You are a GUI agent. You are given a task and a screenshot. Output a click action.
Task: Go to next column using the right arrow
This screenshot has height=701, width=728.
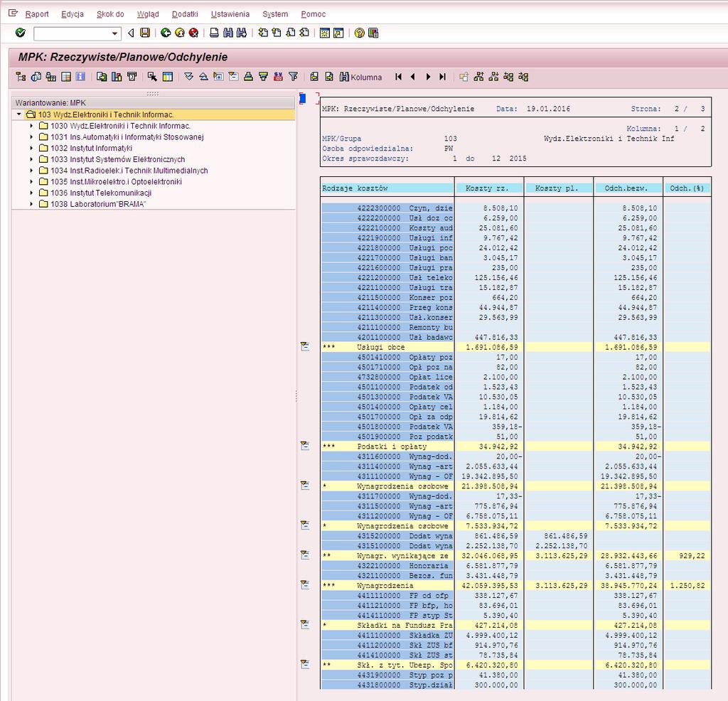(428, 77)
